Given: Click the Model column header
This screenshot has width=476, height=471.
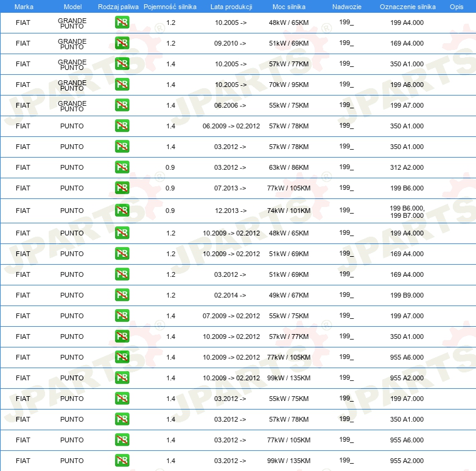Looking at the screenshot, I should point(73,7).
